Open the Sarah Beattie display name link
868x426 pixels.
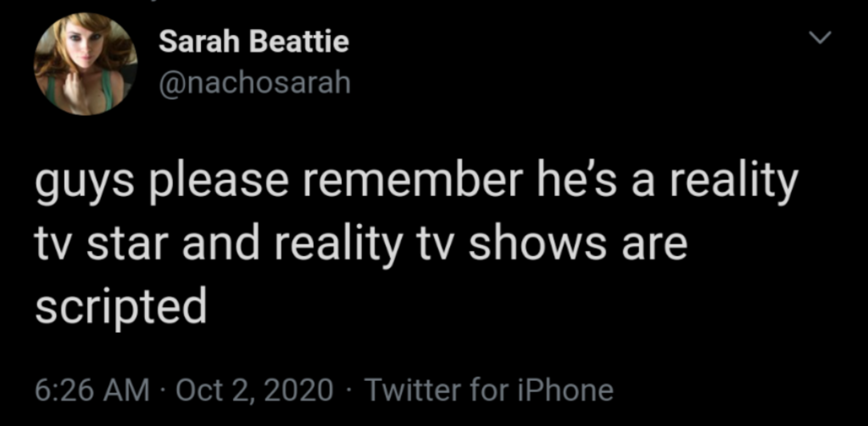click(253, 42)
